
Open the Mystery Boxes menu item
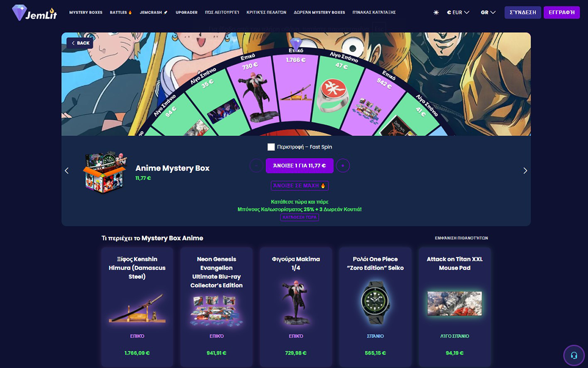(x=86, y=12)
